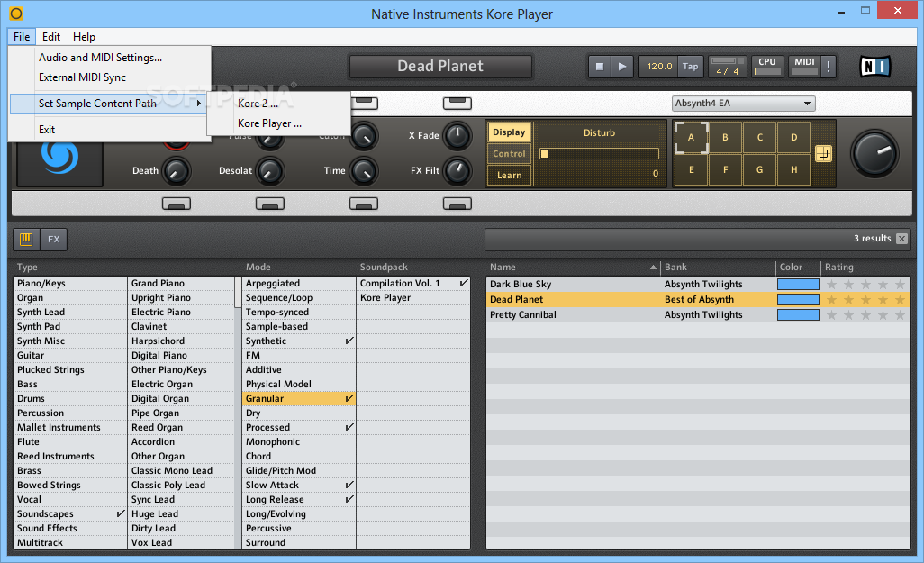Click the rack button below the Time knob
Viewport: 924px width, 563px height.
364,204
